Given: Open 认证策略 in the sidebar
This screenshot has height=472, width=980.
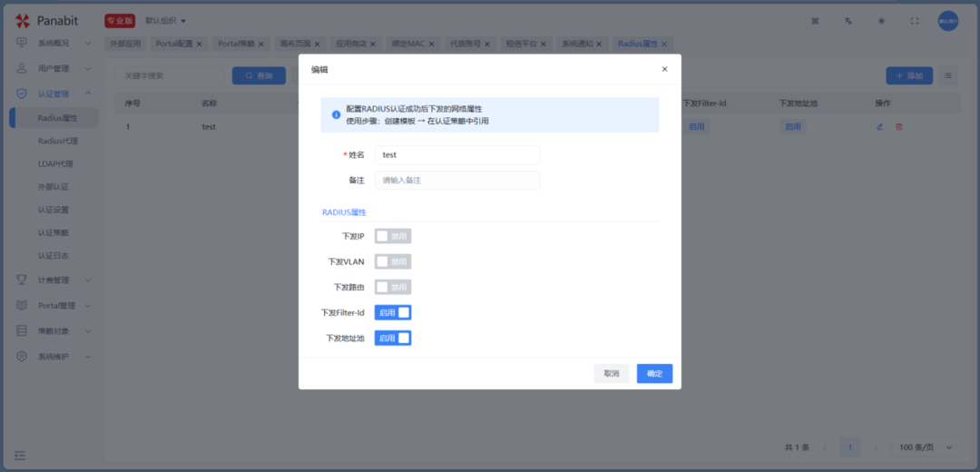Looking at the screenshot, I should click(54, 232).
